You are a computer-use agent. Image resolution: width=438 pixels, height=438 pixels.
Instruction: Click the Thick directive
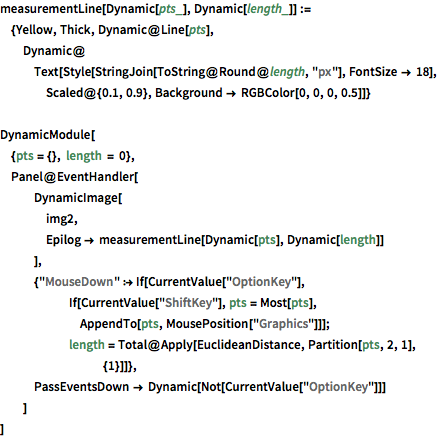click(x=75, y=30)
